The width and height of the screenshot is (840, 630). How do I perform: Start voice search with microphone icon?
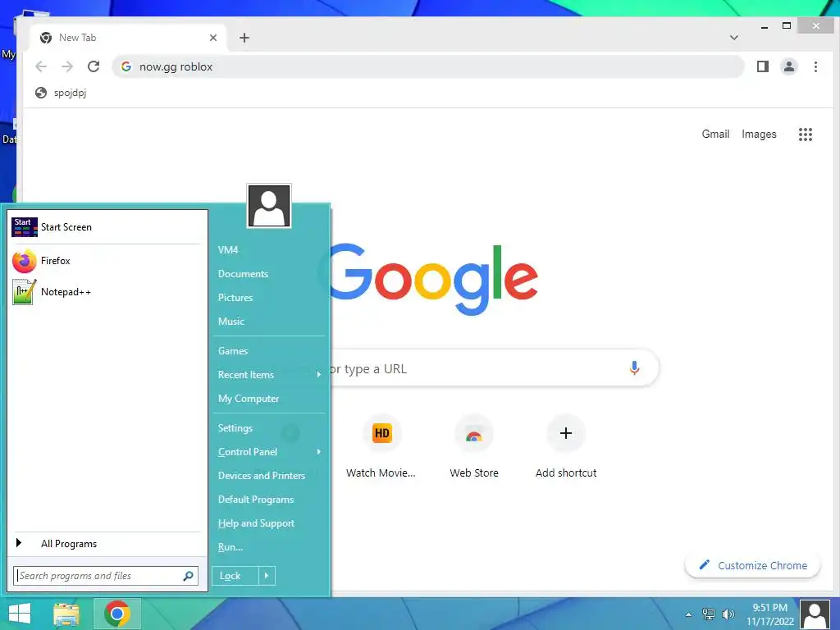(x=634, y=368)
